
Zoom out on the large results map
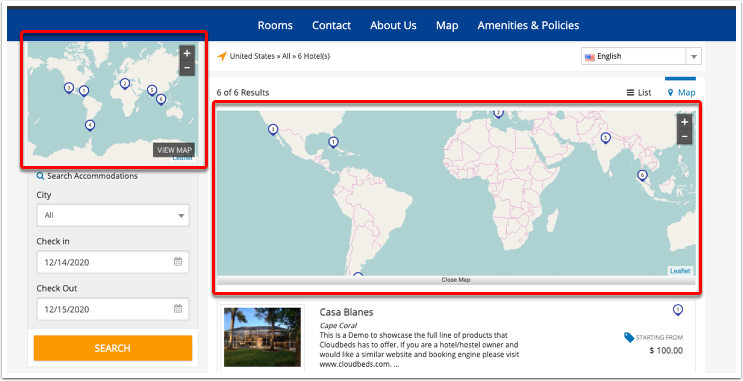pyautogui.click(x=684, y=137)
